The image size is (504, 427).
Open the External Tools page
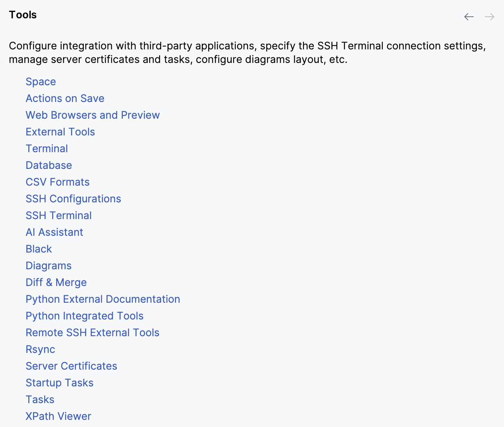[x=60, y=132]
